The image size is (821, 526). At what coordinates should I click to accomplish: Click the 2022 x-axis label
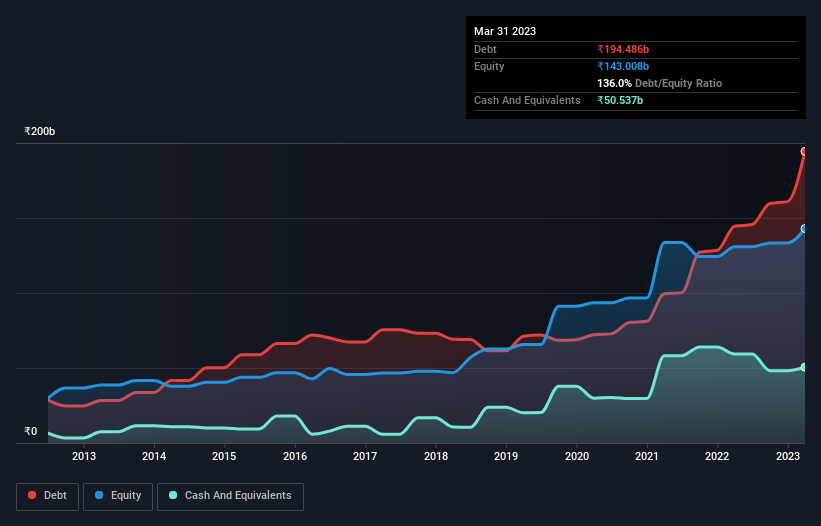tap(717, 456)
